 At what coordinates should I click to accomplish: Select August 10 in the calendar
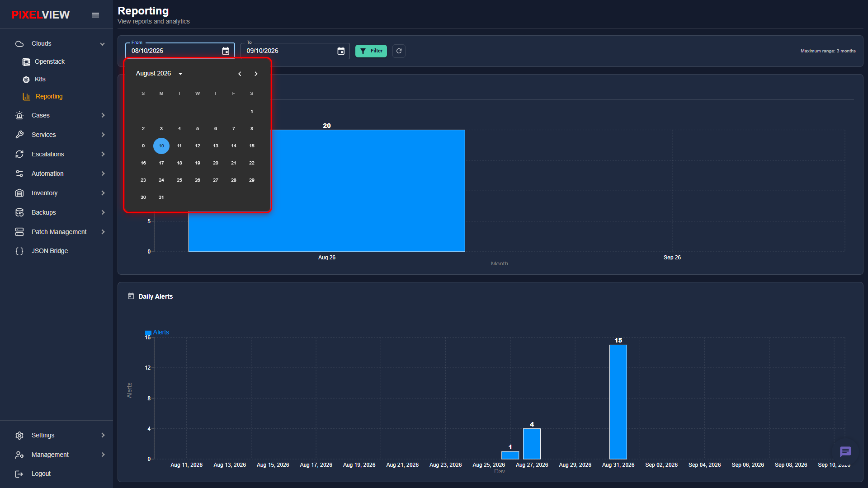tap(161, 146)
